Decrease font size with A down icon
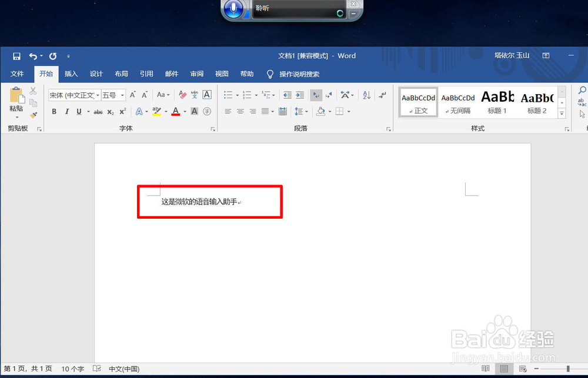This screenshot has height=378, width=588. click(x=145, y=95)
